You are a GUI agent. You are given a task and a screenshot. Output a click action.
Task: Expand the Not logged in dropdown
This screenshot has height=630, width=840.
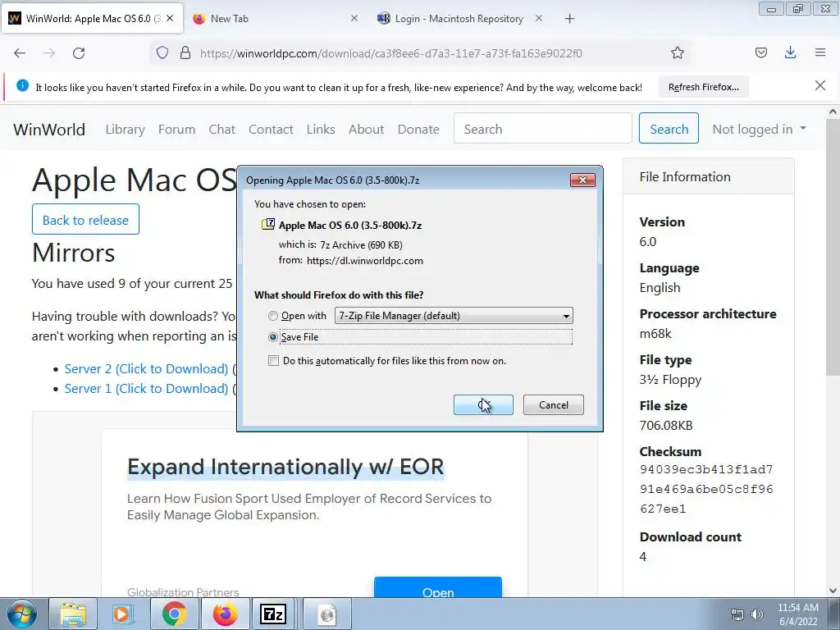point(759,129)
